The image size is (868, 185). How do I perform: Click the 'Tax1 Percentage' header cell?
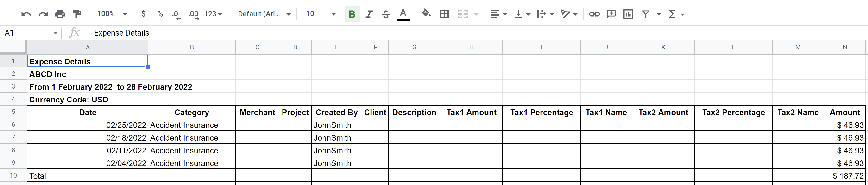click(541, 112)
